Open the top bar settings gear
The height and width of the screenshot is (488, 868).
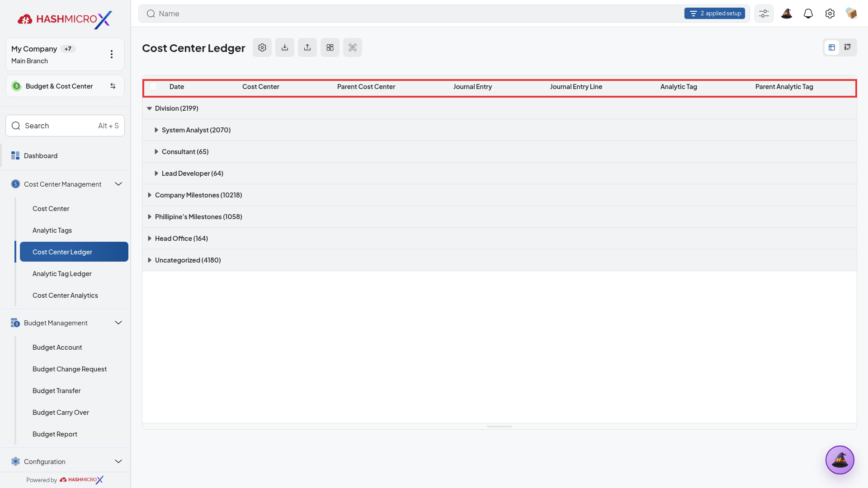[830, 14]
